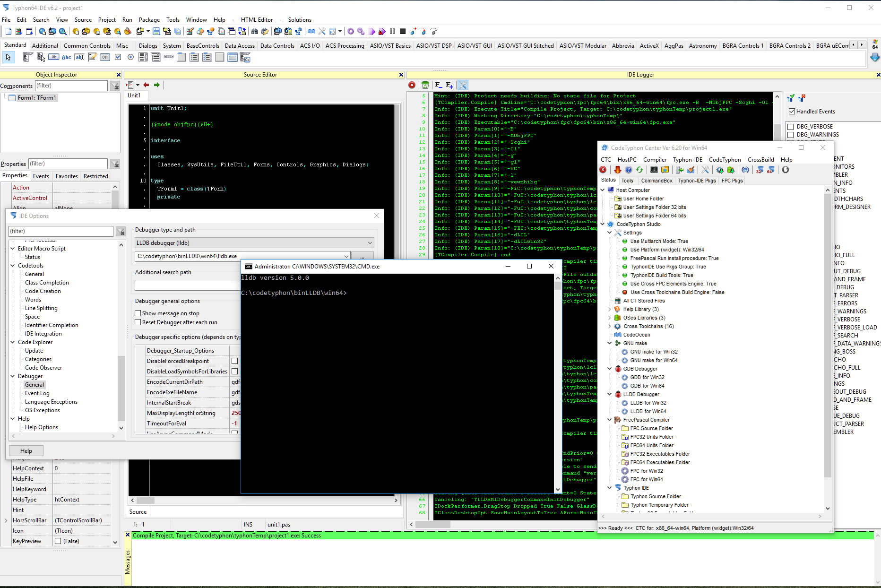Click the black Stop icon in toolbar
The width and height of the screenshot is (881, 588).
403,31
